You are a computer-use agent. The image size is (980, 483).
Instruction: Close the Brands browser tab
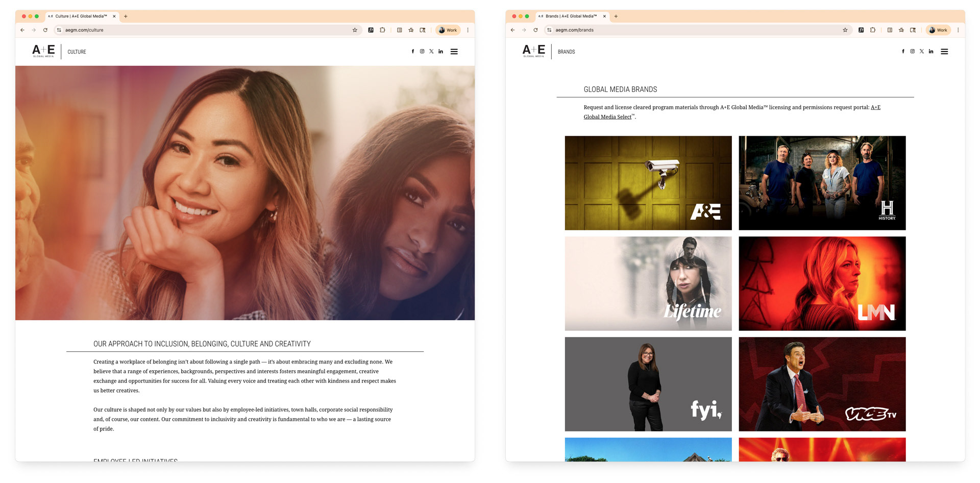(604, 16)
